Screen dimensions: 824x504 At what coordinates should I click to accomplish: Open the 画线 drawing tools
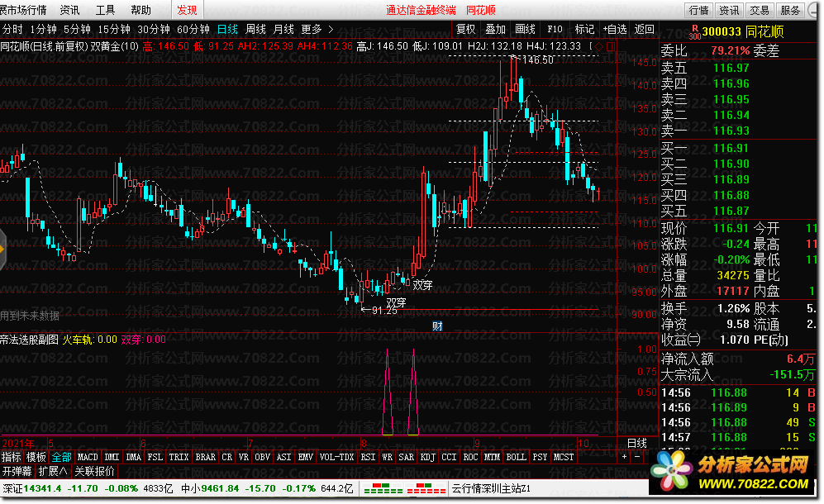pos(525,30)
